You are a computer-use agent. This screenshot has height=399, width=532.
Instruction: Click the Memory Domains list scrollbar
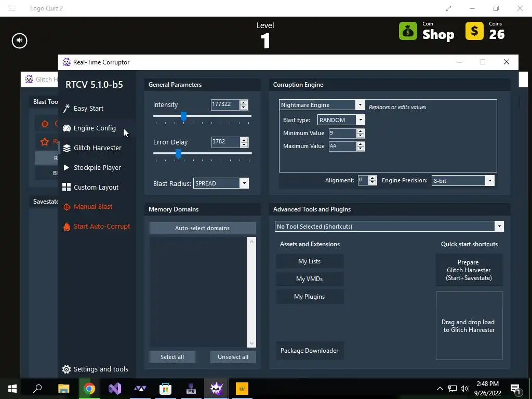252,292
